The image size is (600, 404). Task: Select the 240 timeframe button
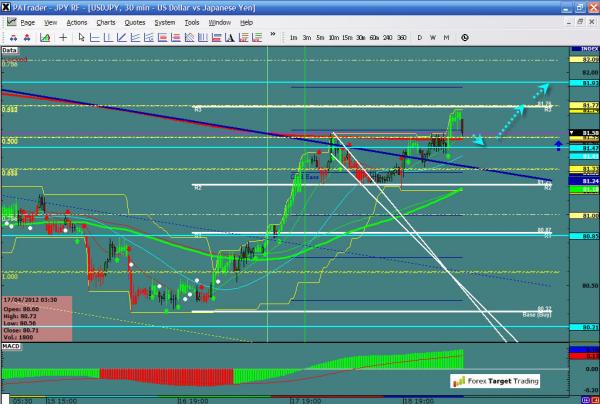click(x=388, y=37)
